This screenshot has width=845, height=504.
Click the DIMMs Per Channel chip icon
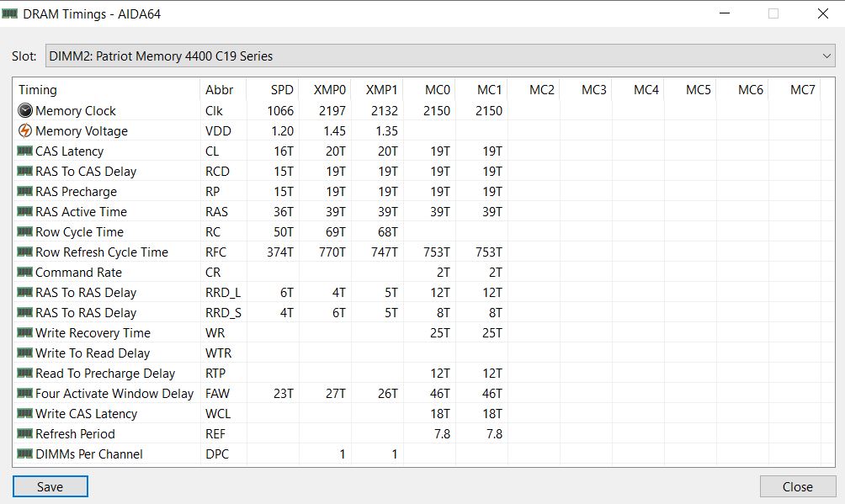point(24,454)
